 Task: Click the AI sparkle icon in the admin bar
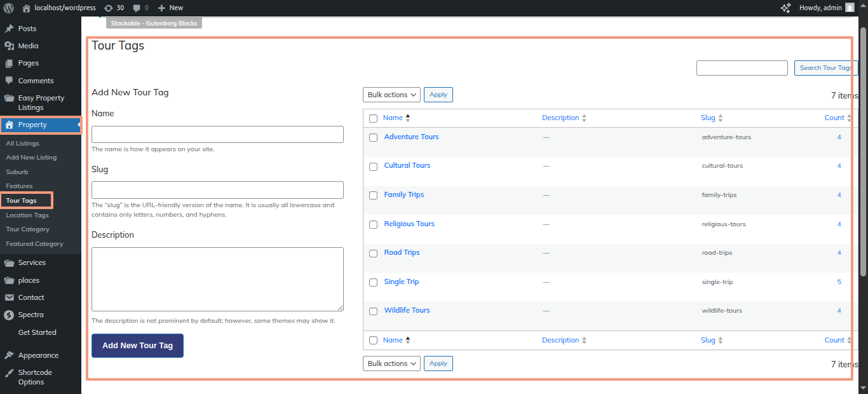(785, 8)
